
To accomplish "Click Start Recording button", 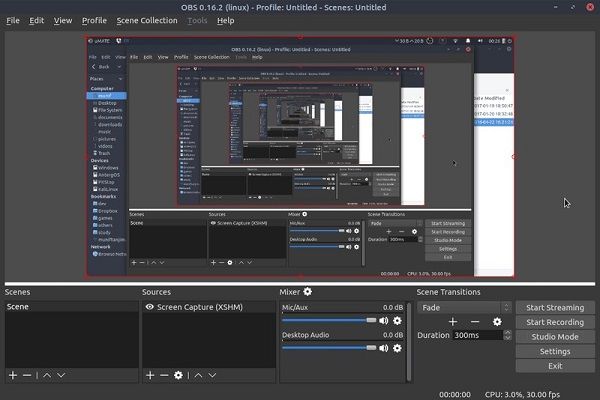I will (x=555, y=322).
